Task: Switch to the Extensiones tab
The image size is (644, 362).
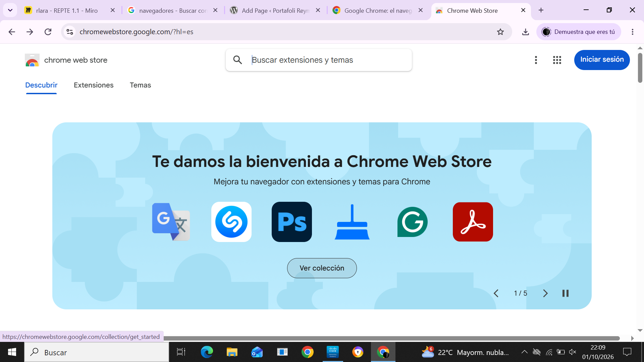Action: click(94, 85)
